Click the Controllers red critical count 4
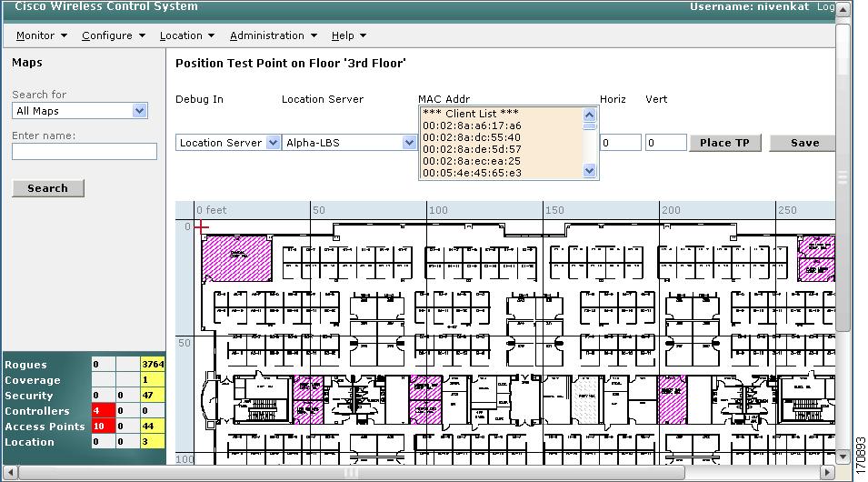This screenshot has height=482, width=868. 104,410
